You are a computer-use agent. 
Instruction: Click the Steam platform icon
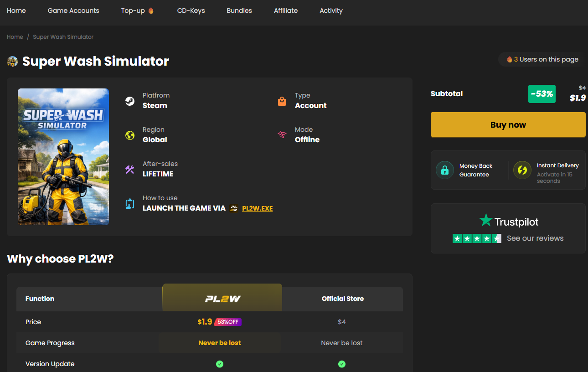tap(130, 101)
